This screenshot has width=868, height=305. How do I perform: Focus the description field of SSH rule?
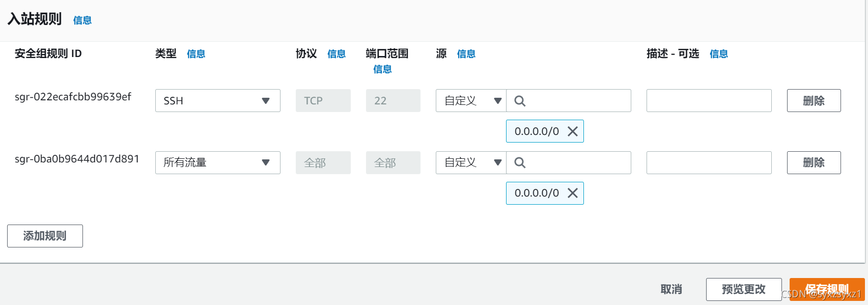pyautogui.click(x=709, y=101)
